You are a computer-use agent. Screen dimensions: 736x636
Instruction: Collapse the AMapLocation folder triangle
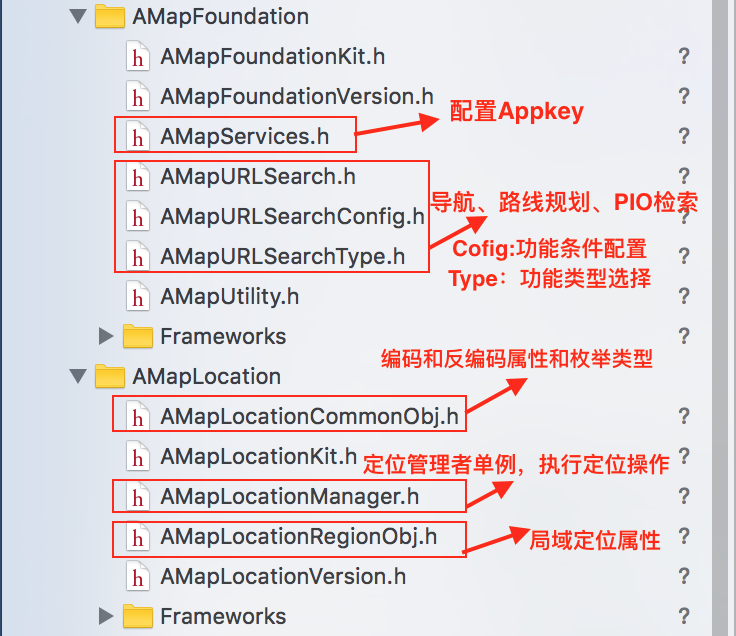click(x=78, y=376)
